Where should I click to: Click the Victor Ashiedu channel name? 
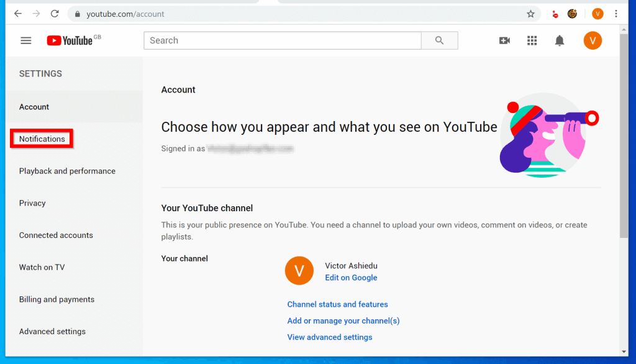coord(352,266)
